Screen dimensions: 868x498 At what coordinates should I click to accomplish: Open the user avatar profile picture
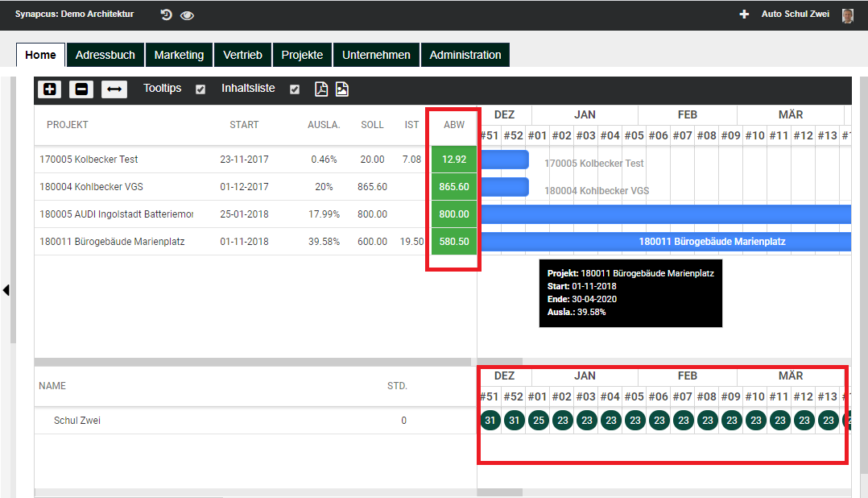click(x=847, y=15)
